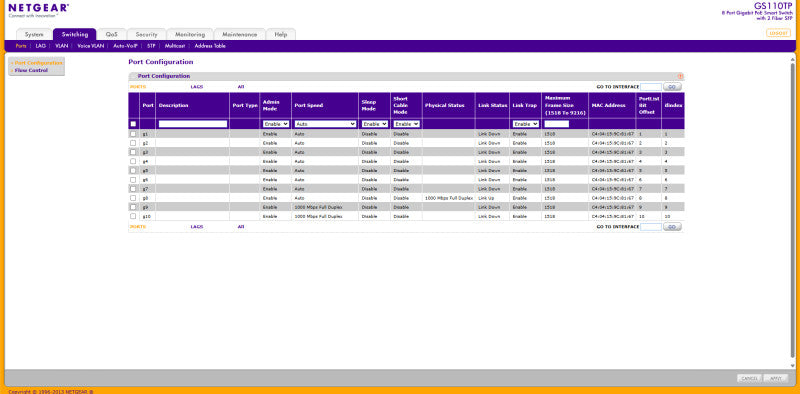
Task: Focus the Description input field
Action: (193, 124)
